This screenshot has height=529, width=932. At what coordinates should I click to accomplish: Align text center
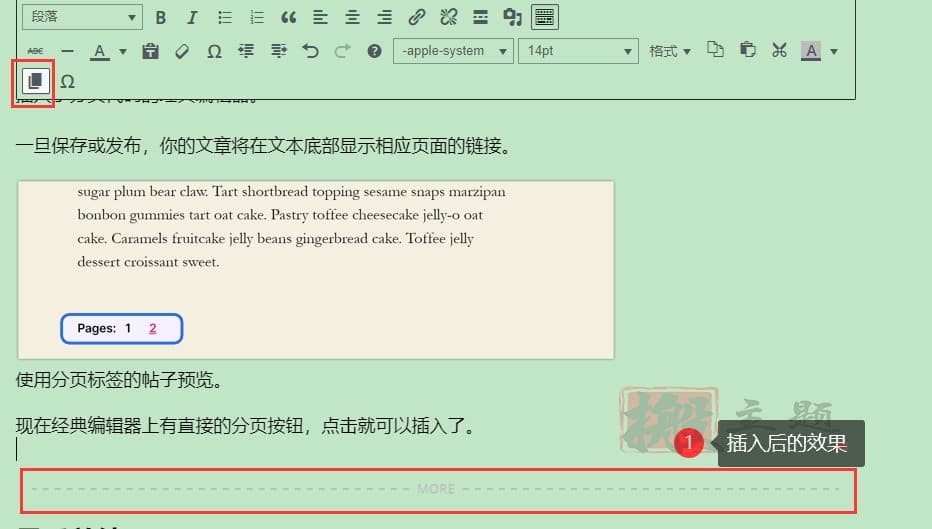click(x=352, y=17)
